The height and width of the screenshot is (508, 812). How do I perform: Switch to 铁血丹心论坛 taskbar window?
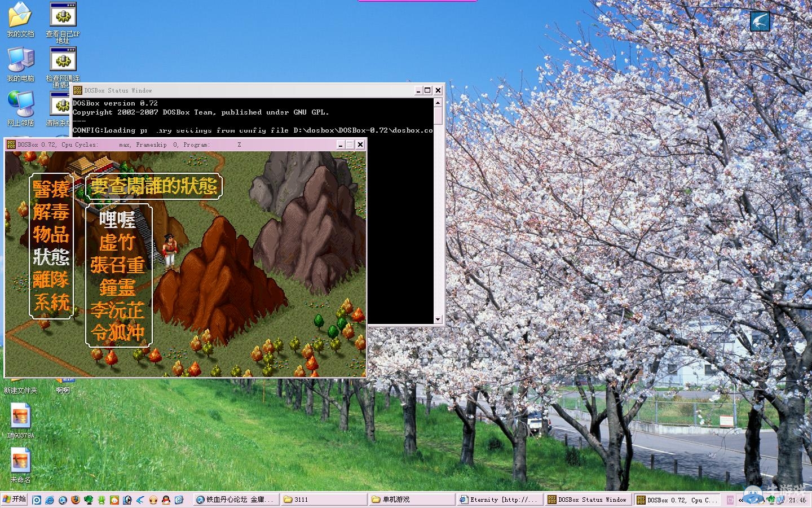[x=236, y=500]
